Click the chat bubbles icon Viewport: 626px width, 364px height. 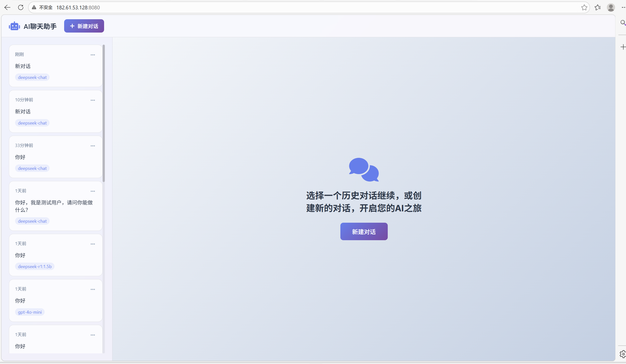point(364,170)
